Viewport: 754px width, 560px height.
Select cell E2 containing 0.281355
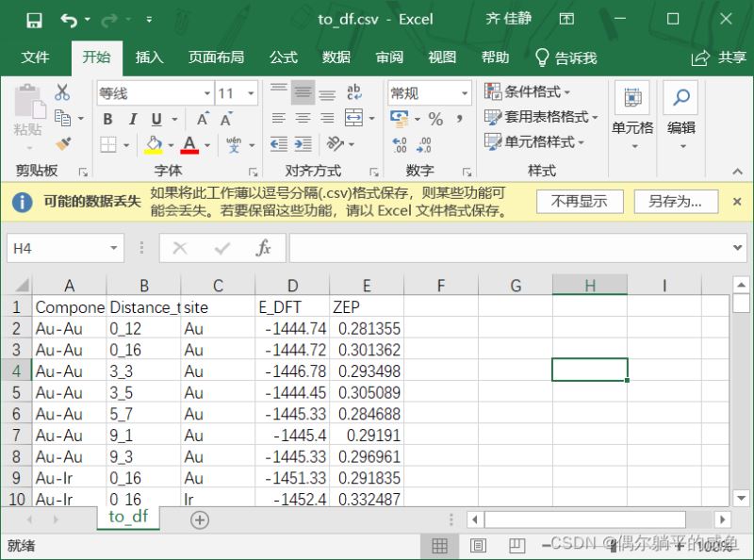(367, 329)
